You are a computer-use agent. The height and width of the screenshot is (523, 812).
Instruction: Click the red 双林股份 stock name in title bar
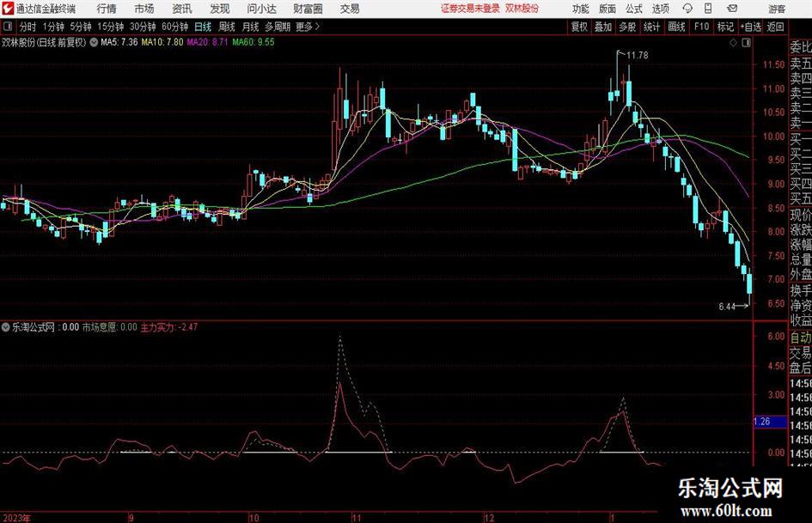pyautogui.click(x=522, y=9)
